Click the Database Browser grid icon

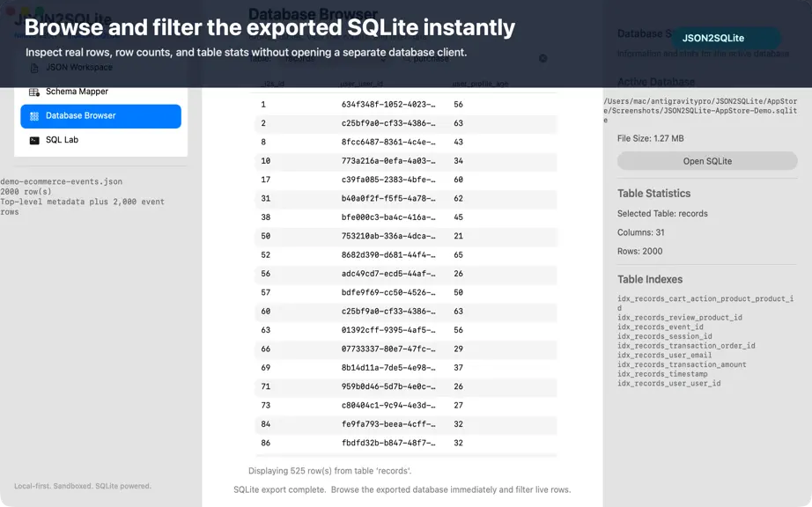pos(34,116)
